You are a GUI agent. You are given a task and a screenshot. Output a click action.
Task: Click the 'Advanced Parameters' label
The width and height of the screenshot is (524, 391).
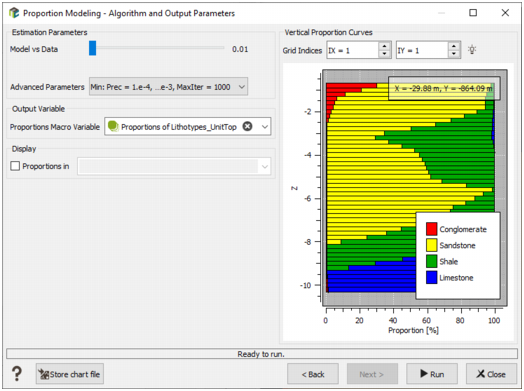click(47, 87)
